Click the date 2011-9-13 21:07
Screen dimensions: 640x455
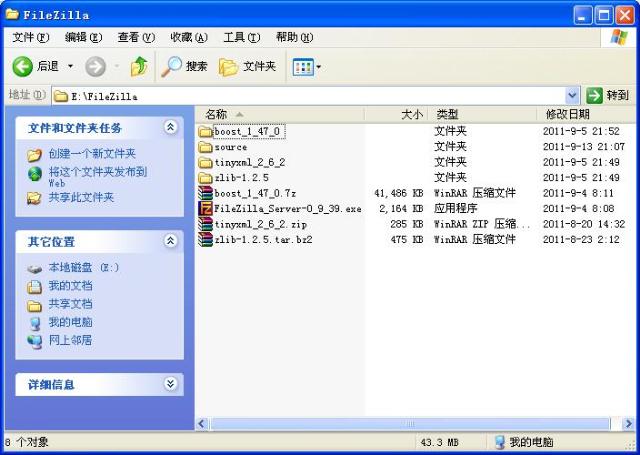coord(584,147)
